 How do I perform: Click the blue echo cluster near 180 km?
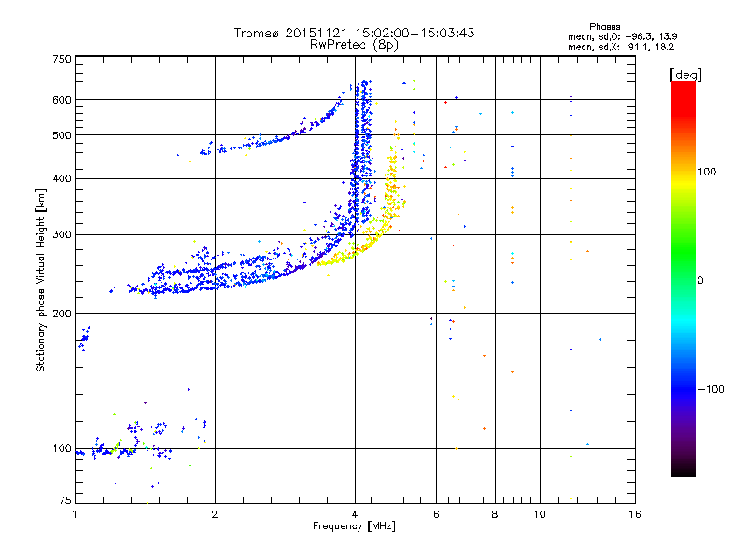(84, 338)
